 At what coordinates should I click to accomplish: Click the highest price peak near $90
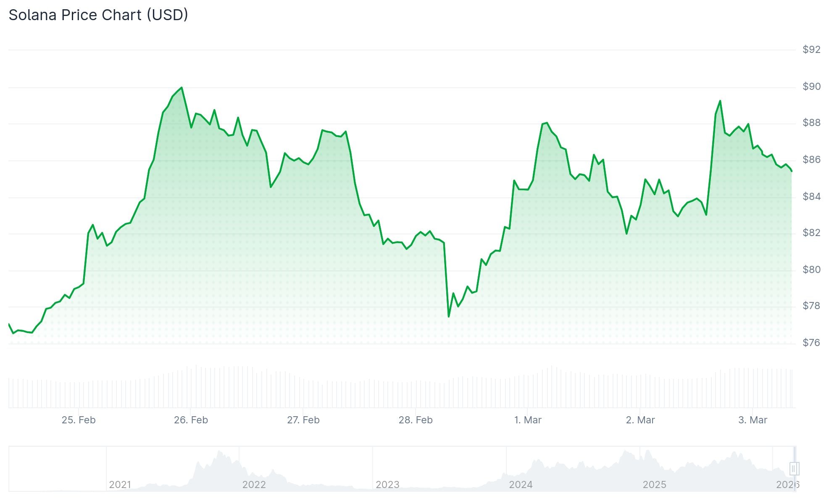coord(182,88)
